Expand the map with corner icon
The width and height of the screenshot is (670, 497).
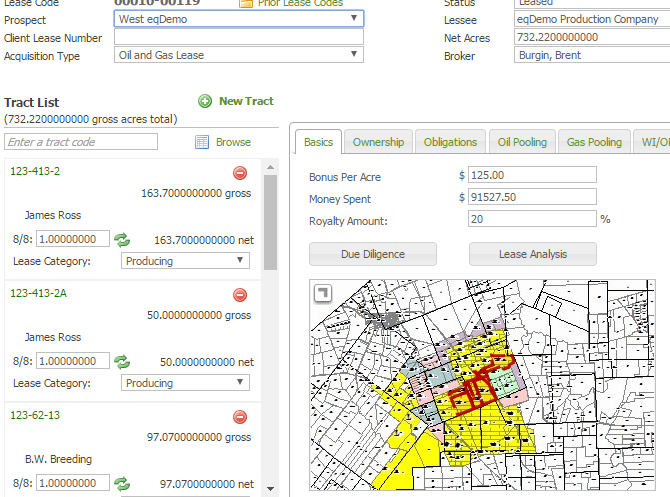pos(322,292)
